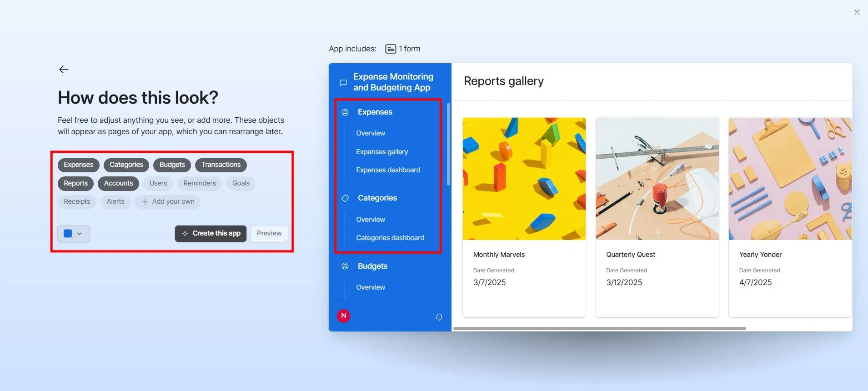Open Expenses gallery page in sidebar
This screenshot has height=391, width=868.
pyautogui.click(x=382, y=152)
